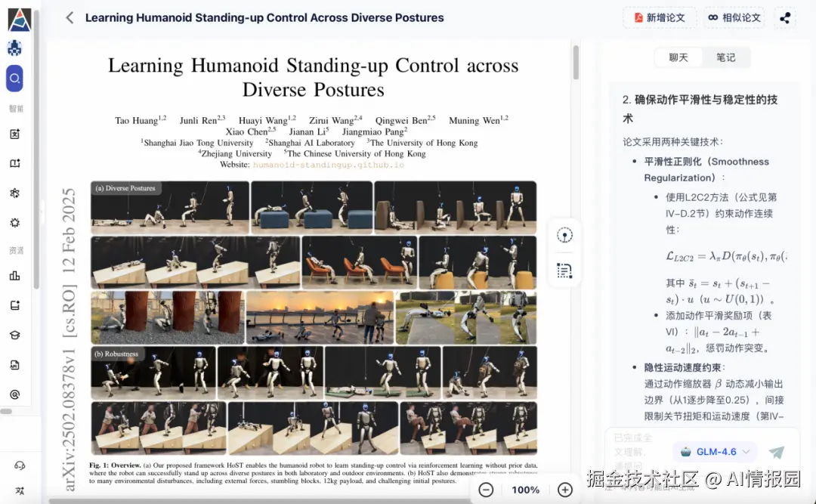Open the book-with-sparkle reading icon

click(14, 163)
